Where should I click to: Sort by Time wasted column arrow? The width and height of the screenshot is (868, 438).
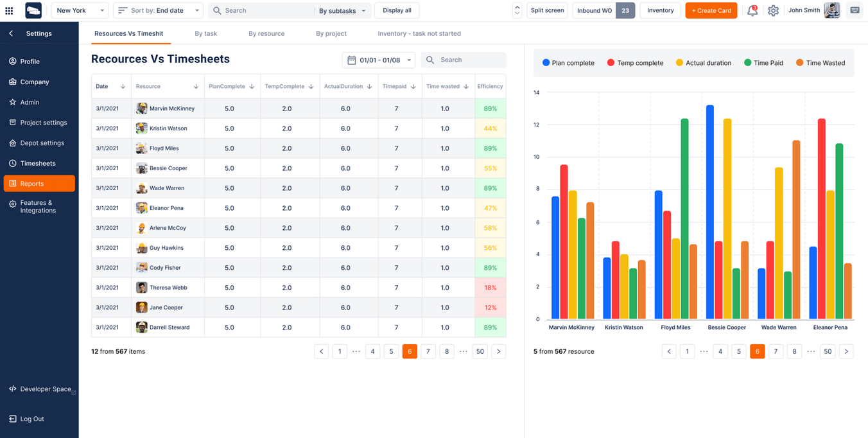point(466,86)
